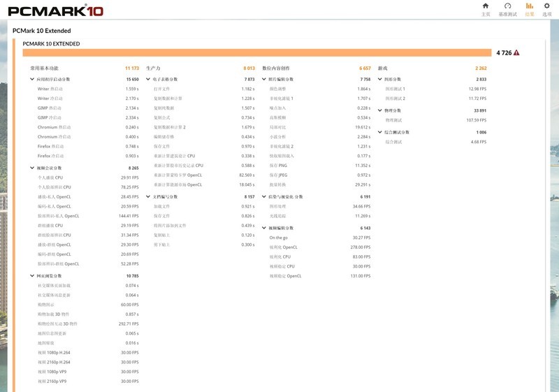This screenshot has height=392, width=559.
Task: Click the PCMARK 10 logo
Action: click(x=56, y=10)
